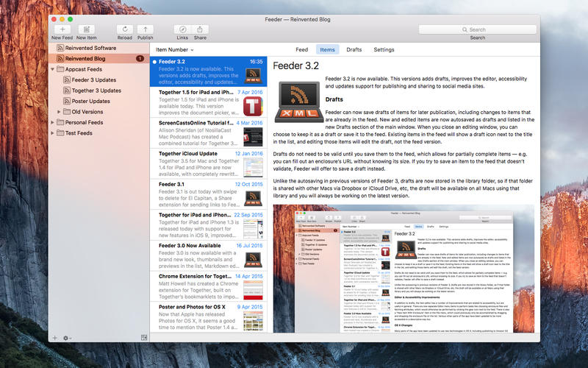Click the large Feeder XML icon in preview
The height and width of the screenshot is (368, 588).
point(299,102)
